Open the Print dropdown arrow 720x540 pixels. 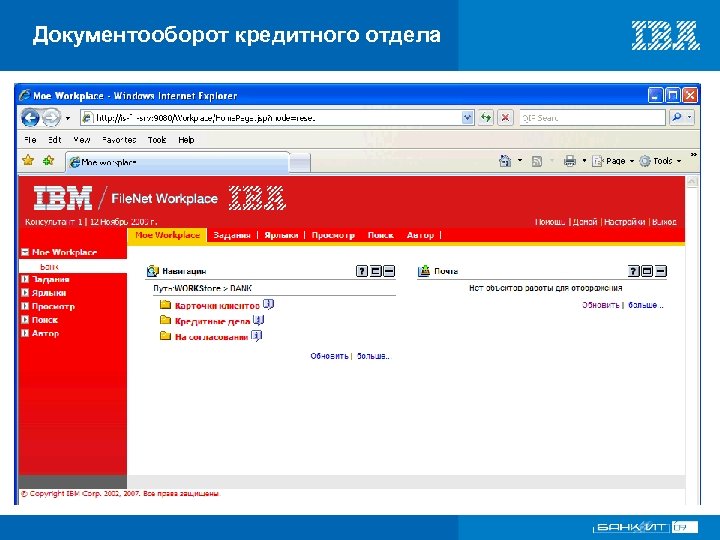tap(584, 161)
